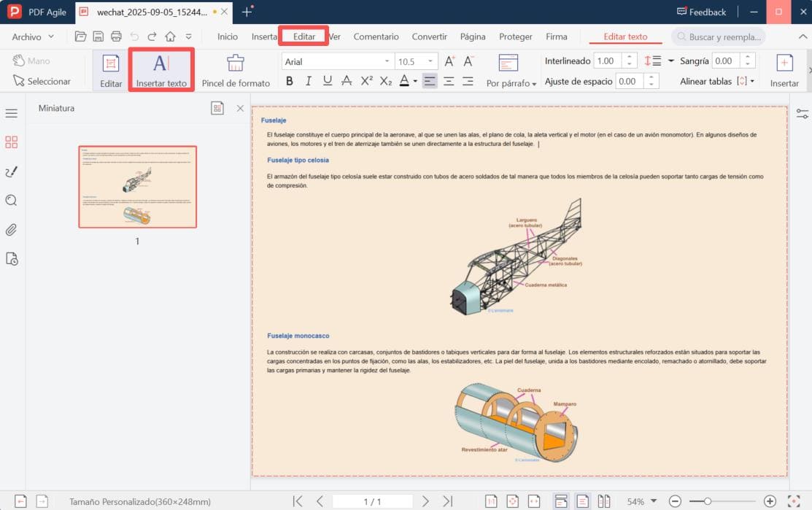Click the Feedback button
Image resolution: width=812 pixels, height=510 pixels.
(701, 12)
